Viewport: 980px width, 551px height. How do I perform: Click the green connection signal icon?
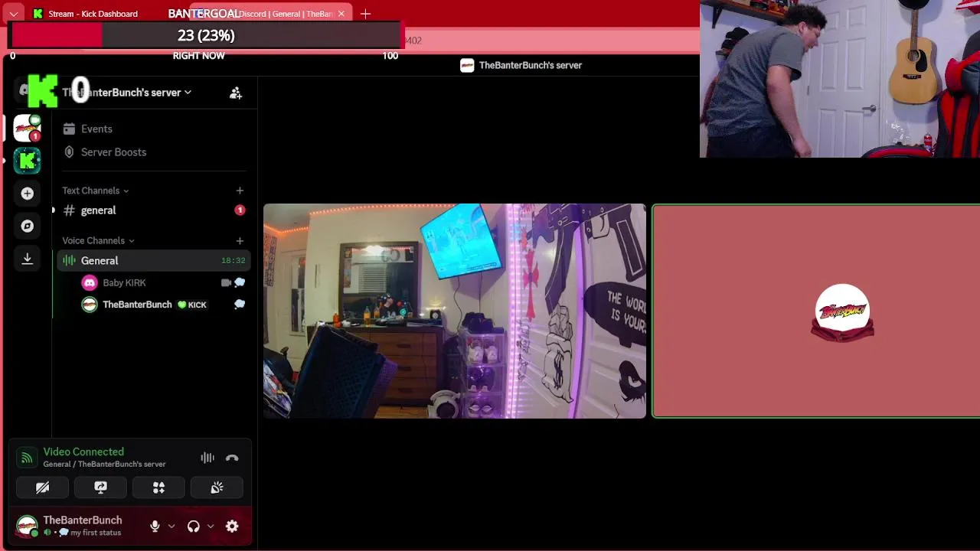(x=27, y=458)
